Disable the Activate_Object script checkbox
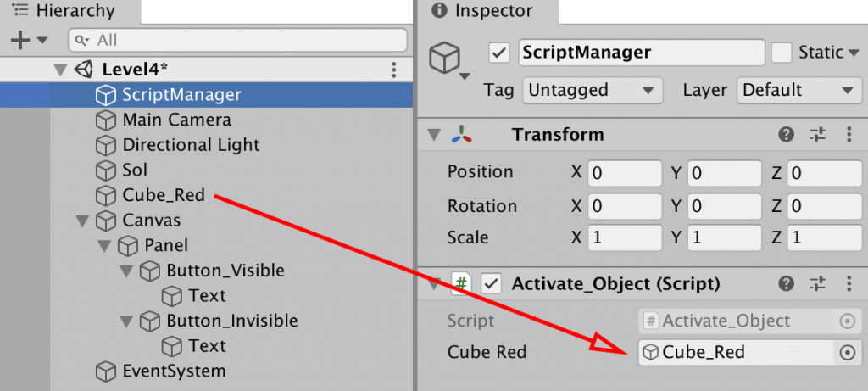The image size is (868, 391). [490, 284]
